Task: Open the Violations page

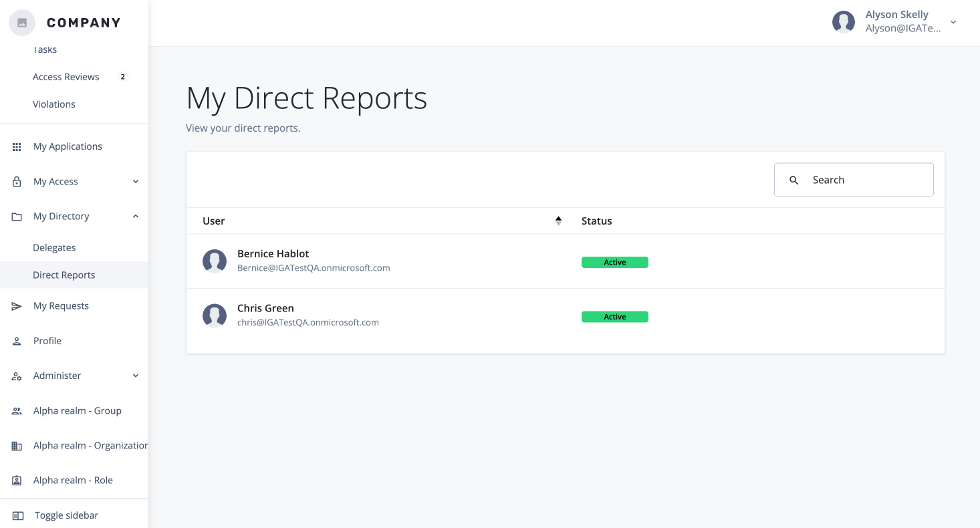Action: point(54,104)
